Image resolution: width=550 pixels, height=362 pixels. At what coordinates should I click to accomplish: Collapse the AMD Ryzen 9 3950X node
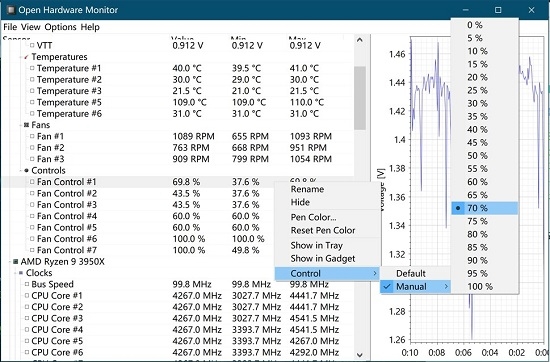[x=10, y=262]
